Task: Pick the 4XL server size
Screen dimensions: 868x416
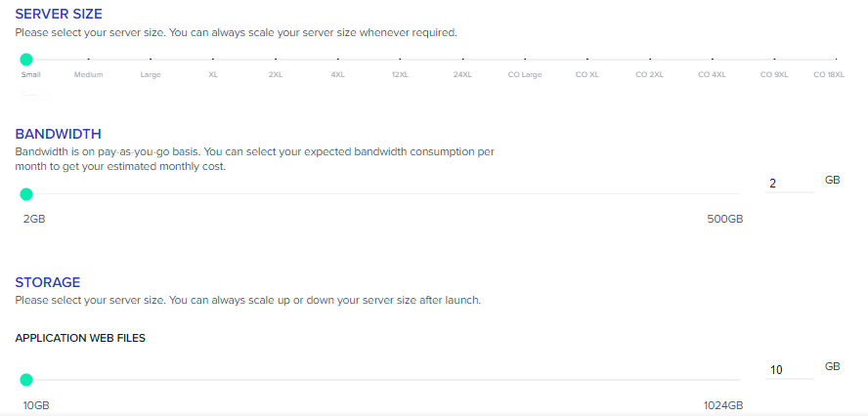Action: coord(337,74)
